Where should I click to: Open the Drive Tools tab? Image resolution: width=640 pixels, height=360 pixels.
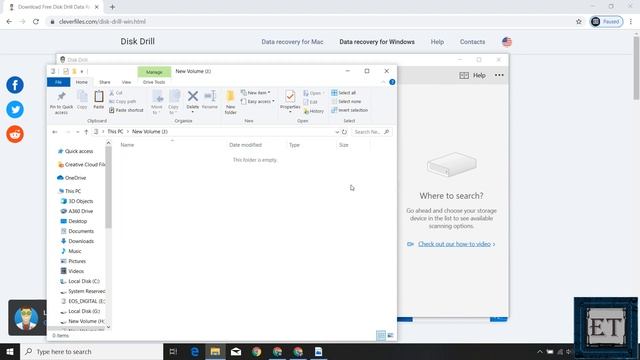pos(154,82)
